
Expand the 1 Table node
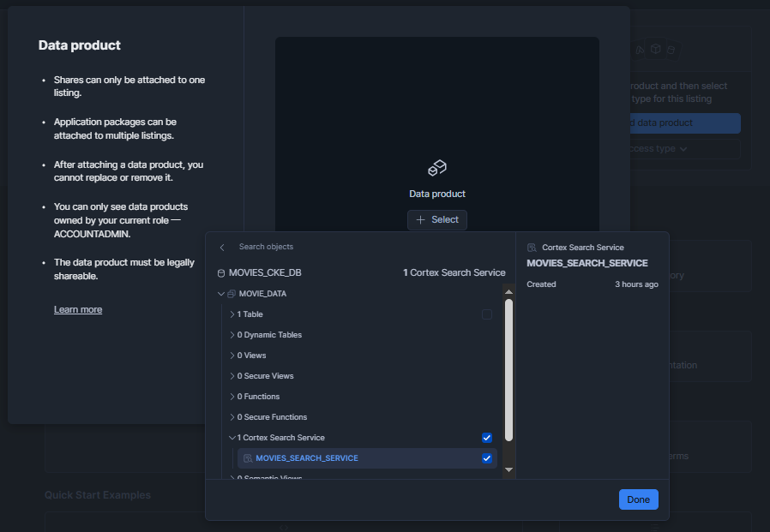click(232, 314)
